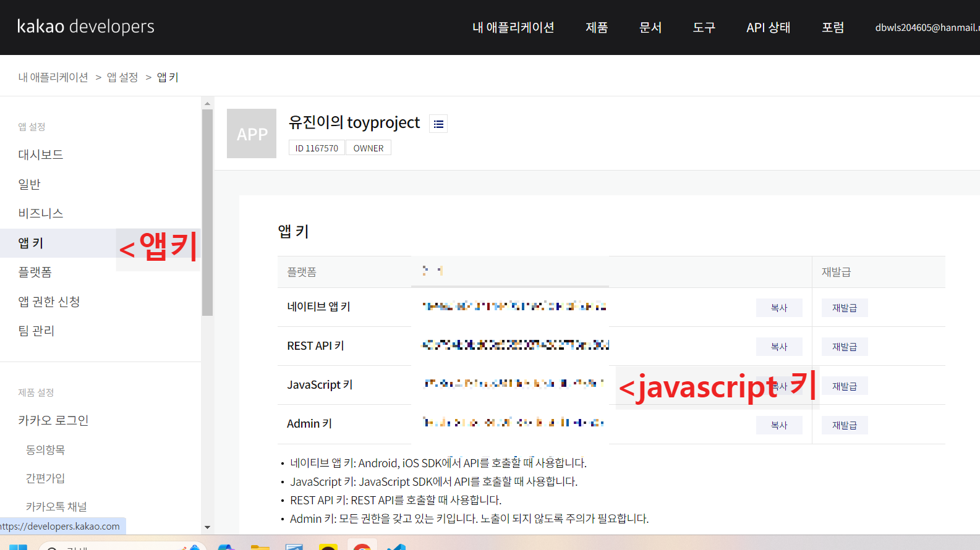This screenshot has height=550, width=980.
Task: Open the 도구 menu in top navigation
Action: coord(704,27)
